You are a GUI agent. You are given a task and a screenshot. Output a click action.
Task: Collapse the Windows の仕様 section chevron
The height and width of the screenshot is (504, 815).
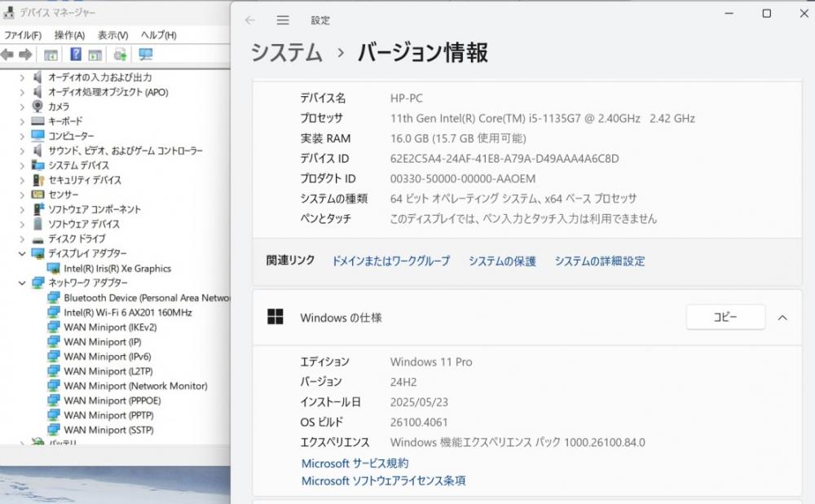(x=782, y=318)
